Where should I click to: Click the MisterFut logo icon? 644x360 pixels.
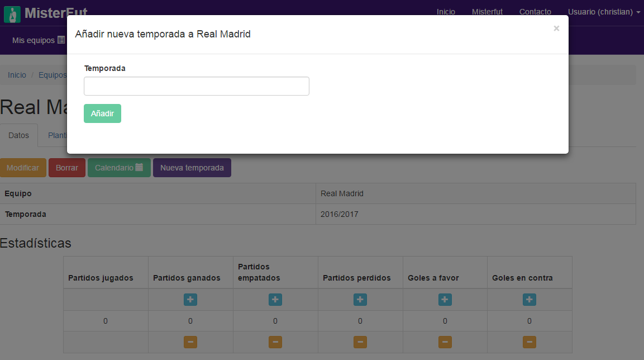click(12, 15)
